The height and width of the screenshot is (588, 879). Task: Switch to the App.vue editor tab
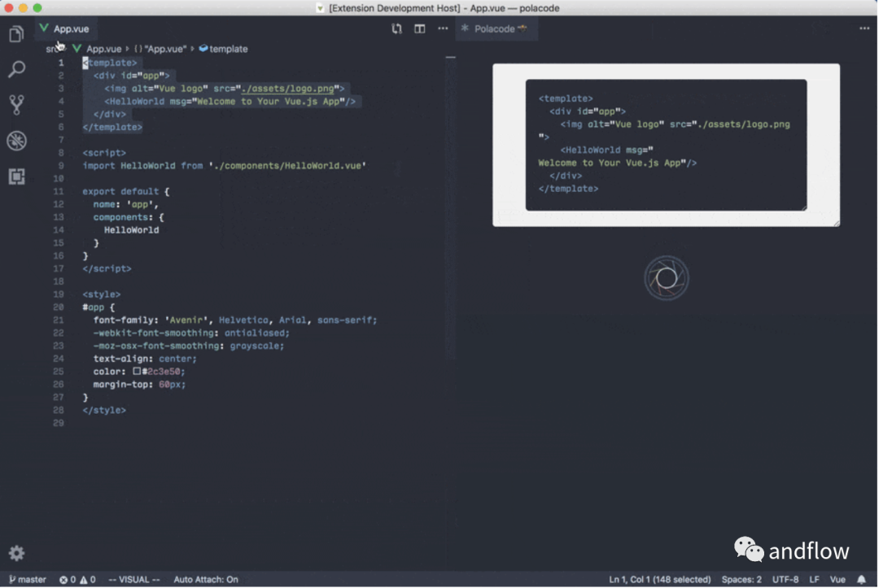pos(64,28)
